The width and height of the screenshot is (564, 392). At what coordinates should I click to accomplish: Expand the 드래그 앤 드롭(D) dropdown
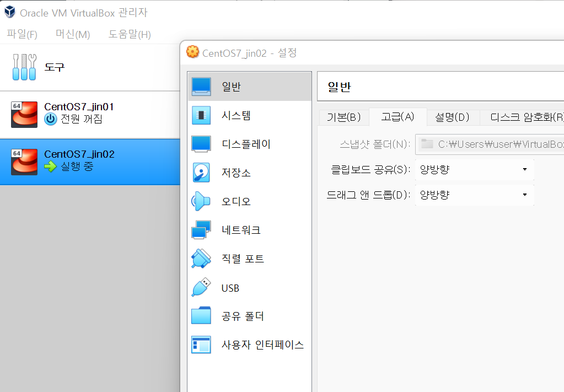475,195
